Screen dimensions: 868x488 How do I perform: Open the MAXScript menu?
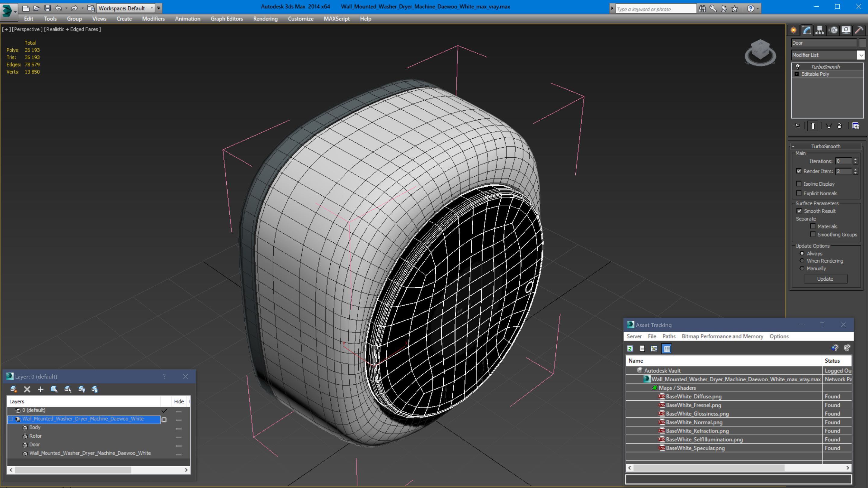click(x=337, y=19)
